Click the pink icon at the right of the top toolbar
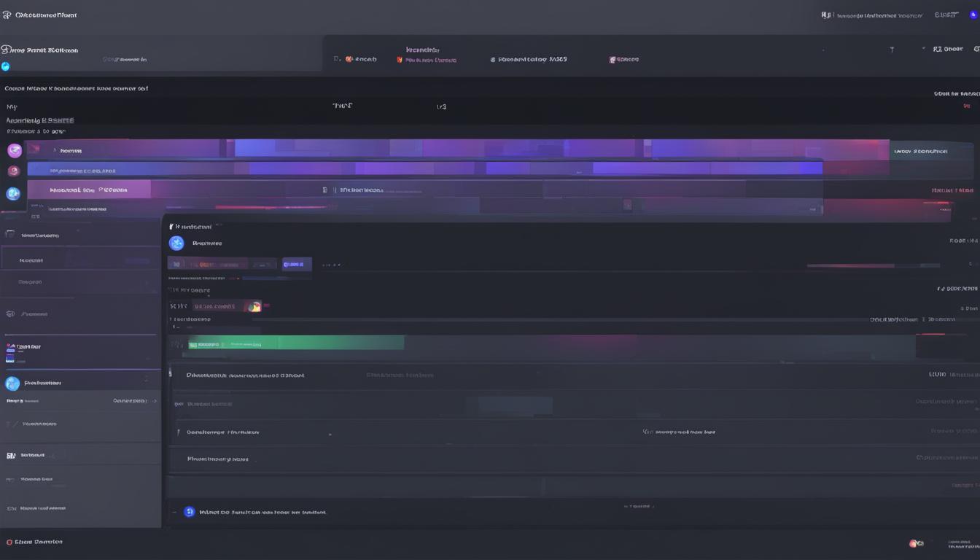 tap(612, 60)
